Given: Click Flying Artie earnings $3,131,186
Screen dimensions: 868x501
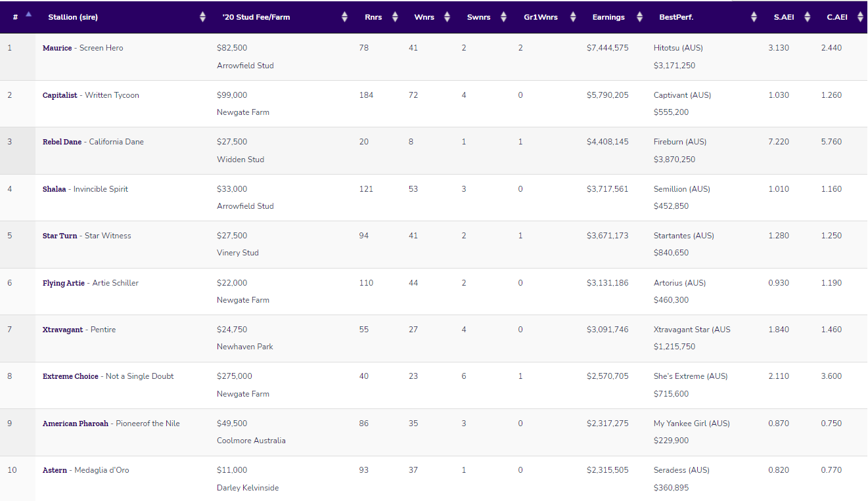Looking at the screenshot, I should click(x=608, y=283).
